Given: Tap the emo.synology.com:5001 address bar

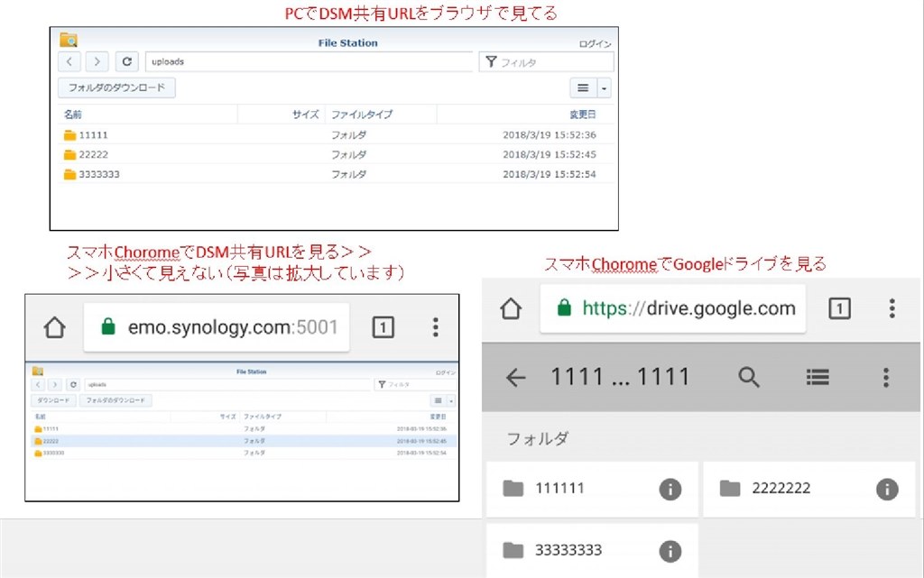Looking at the screenshot, I should pyautogui.click(x=217, y=327).
